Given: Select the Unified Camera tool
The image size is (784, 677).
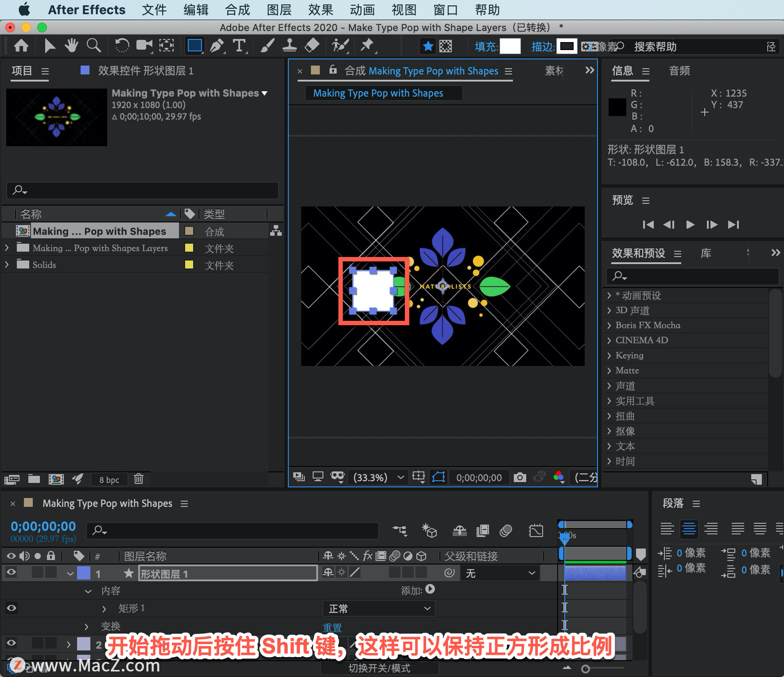Looking at the screenshot, I should (144, 46).
